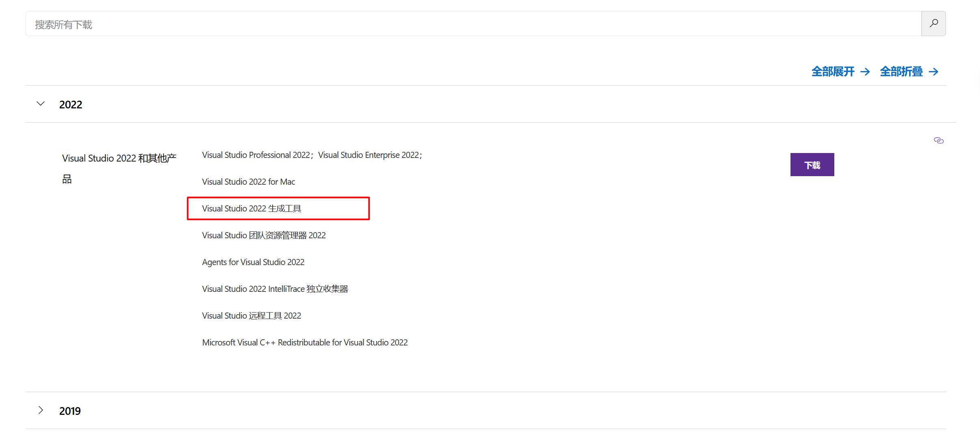Select Visual C++ Redistributable 2022 entry
The width and height of the screenshot is (980, 440).
305,343
